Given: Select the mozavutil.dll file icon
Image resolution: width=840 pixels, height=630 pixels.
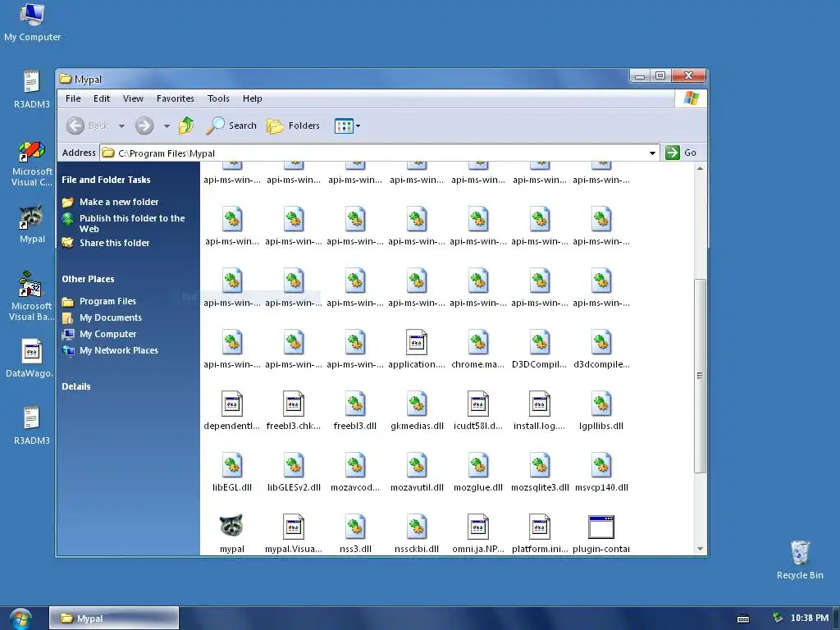Looking at the screenshot, I should coord(416,466).
